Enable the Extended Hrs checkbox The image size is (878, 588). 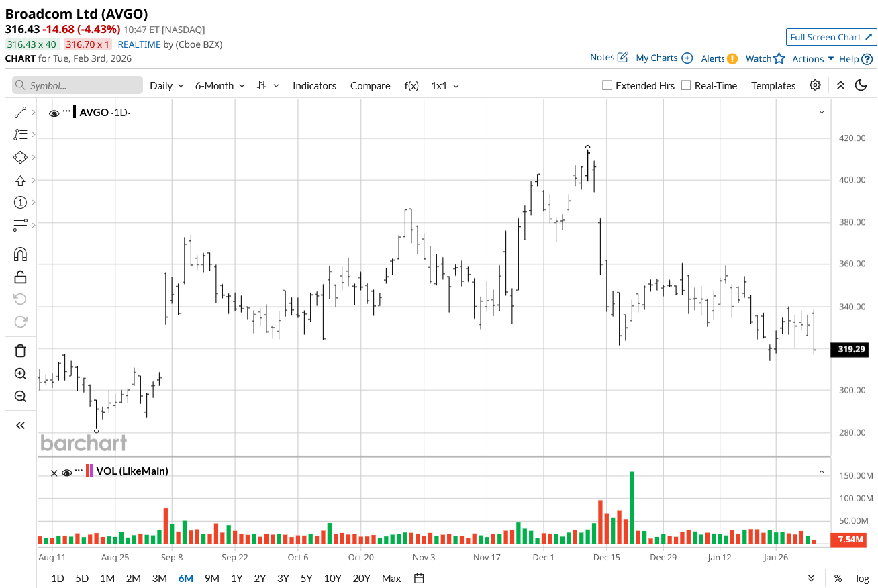[607, 85]
